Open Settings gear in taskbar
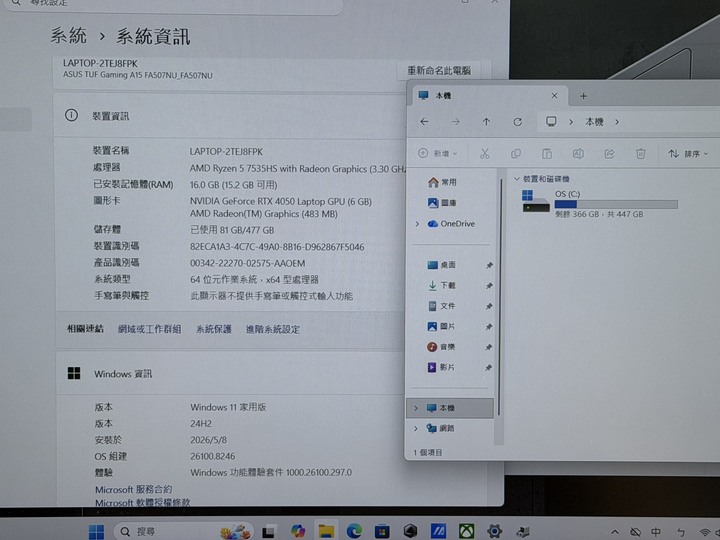 pos(495,532)
